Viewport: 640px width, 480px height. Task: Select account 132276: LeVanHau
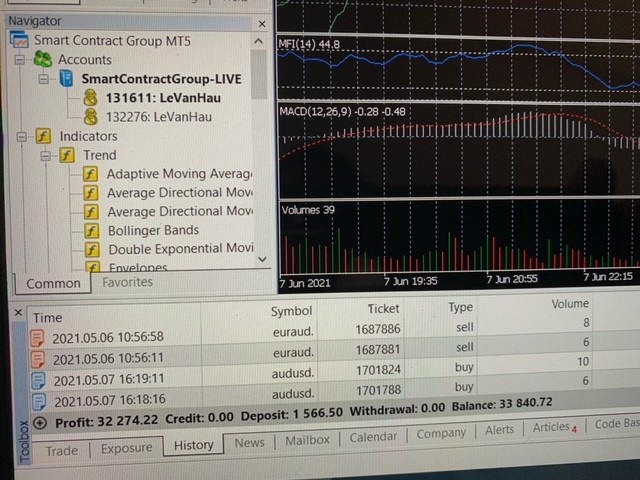click(159, 117)
